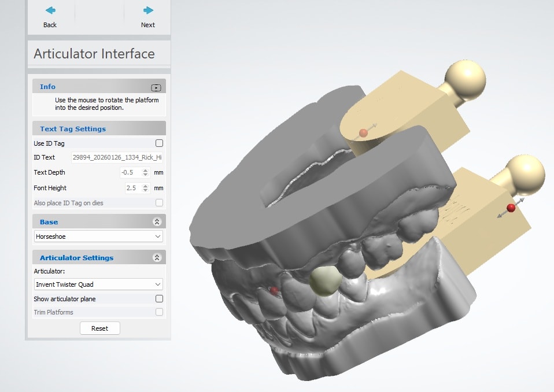Toggle the Trim Platforms checkbox
This screenshot has width=554, height=392.
point(160,312)
